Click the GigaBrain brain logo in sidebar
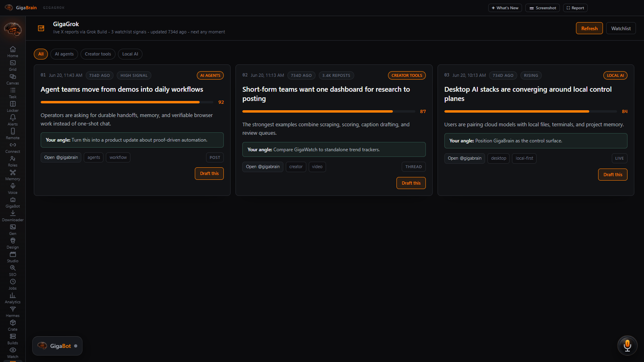Viewport: 644px width, 362px height. [12, 29]
